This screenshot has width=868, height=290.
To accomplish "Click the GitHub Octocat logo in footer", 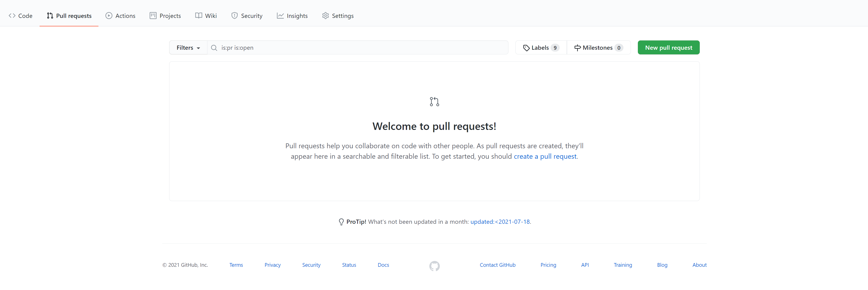I will (434, 266).
